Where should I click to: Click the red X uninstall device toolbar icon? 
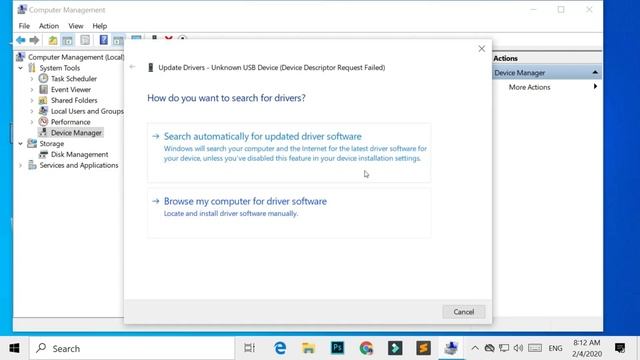pos(169,38)
